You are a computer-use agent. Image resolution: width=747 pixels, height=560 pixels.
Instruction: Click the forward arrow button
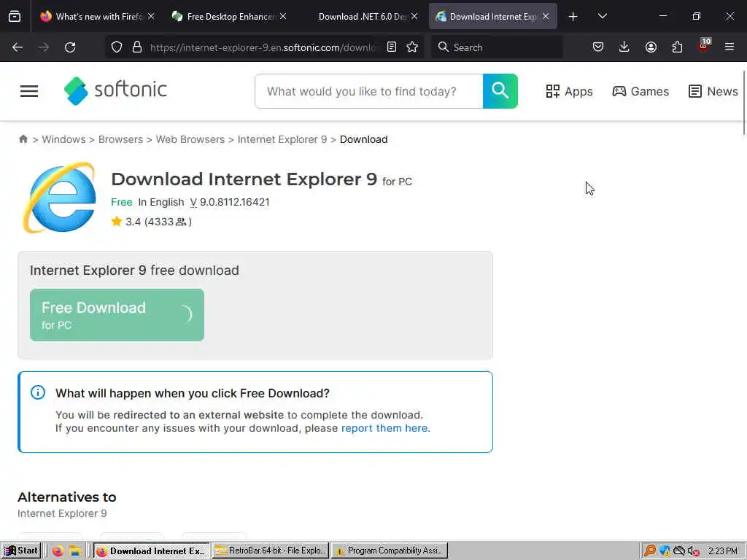(43, 47)
